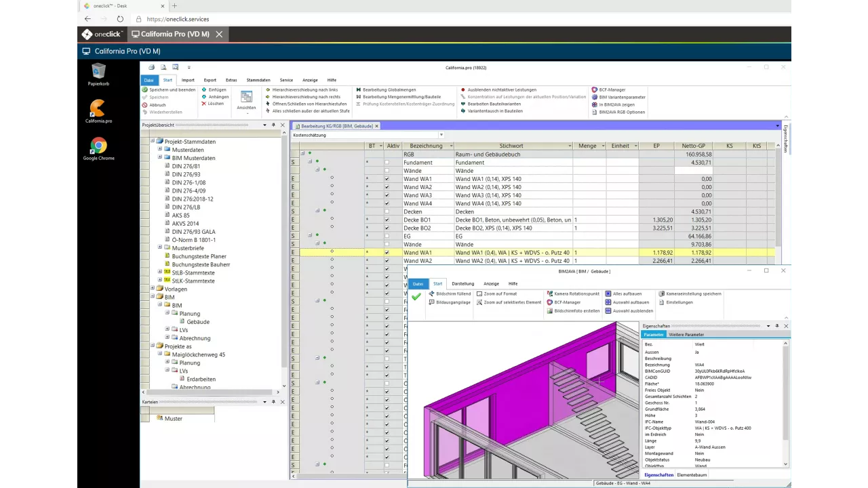Click Einstellungen in the BIM2AVA ribbon

click(679, 302)
